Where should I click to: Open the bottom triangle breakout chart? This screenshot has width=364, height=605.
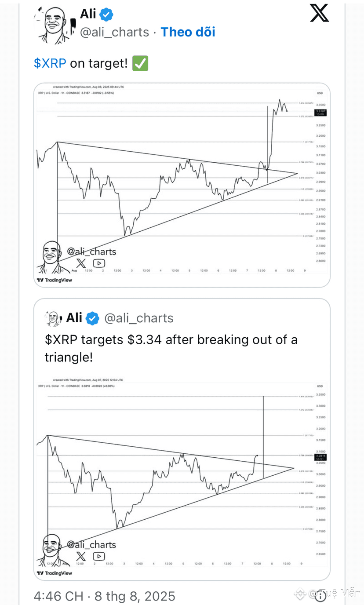(x=182, y=477)
